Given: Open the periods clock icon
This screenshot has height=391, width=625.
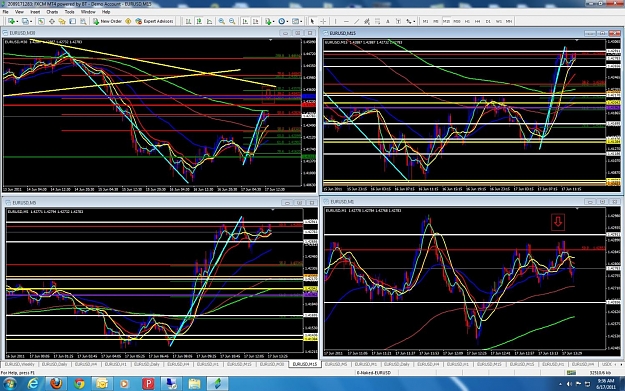Looking at the screenshot, I should 281,21.
